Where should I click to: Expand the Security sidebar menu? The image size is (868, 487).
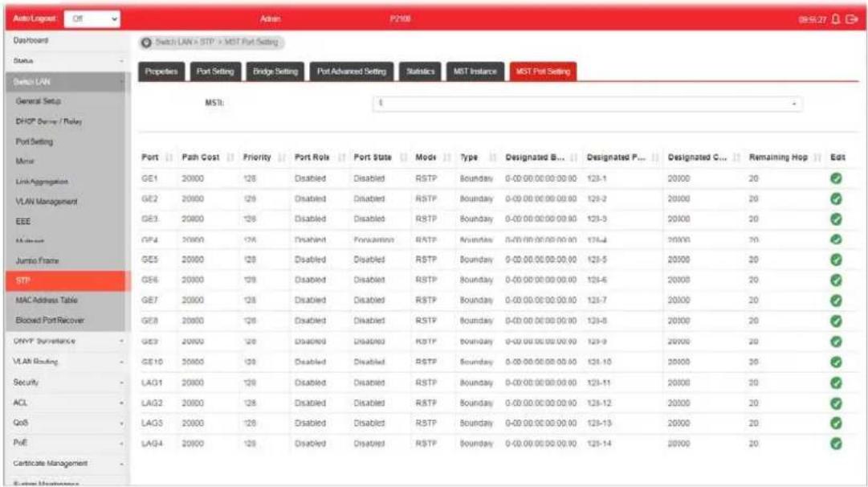[x=67, y=383]
